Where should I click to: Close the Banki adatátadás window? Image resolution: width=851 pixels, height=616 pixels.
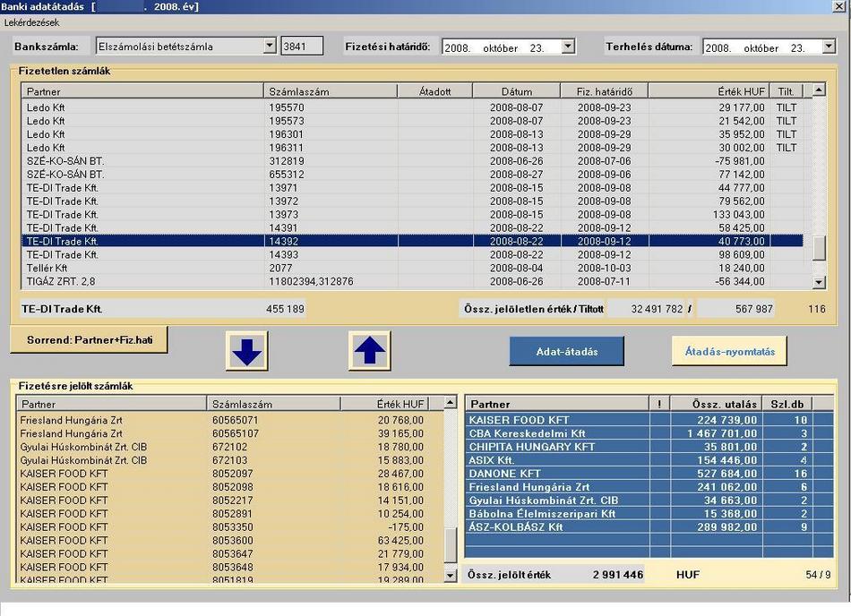click(x=839, y=6)
